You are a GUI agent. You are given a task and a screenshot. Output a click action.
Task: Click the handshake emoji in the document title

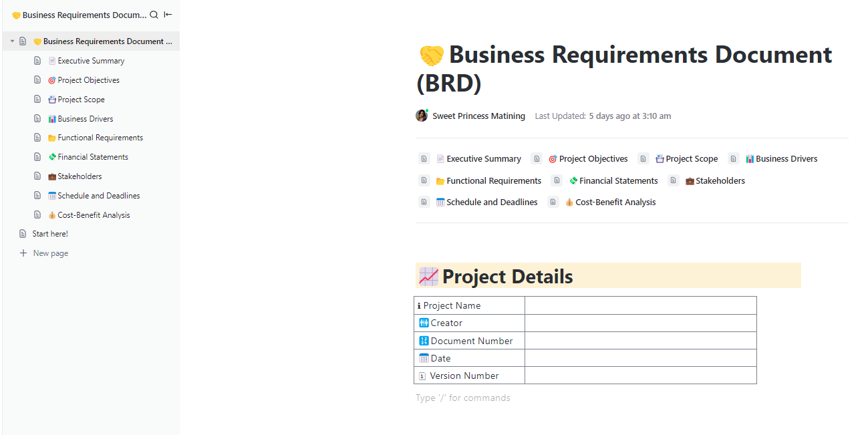tap(432, 55)
